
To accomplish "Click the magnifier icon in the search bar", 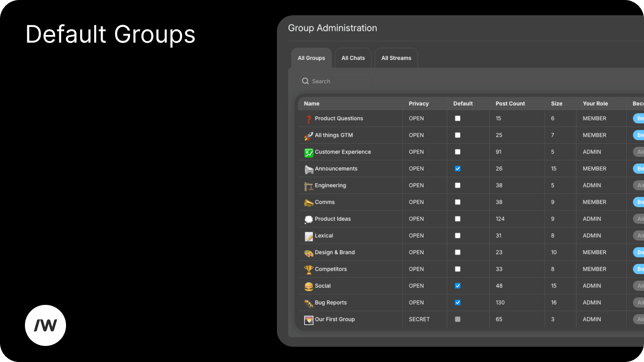I will click(305, 81).
